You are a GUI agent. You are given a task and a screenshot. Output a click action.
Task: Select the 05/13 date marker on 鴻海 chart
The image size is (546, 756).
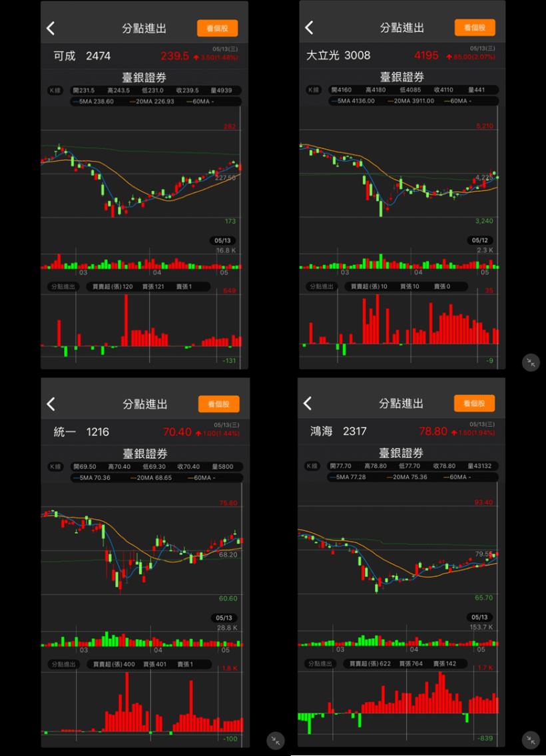click(479, 617)
